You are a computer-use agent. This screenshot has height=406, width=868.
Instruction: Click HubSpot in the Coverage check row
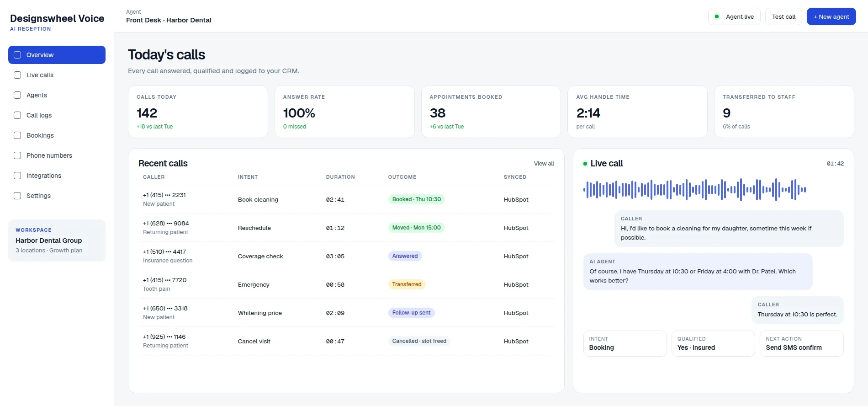[516, 256]
